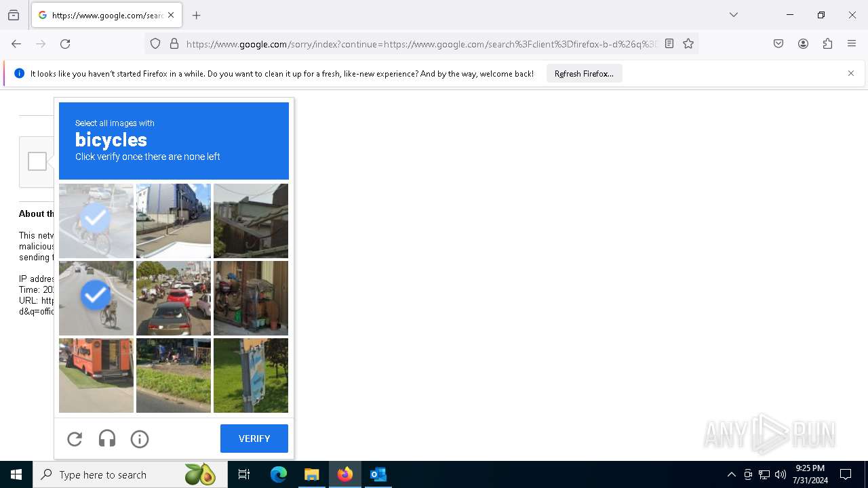868x488 pixels.
Task: Launch Microsoft Edge from the taskbar
Action: click(x=279, y=474)
